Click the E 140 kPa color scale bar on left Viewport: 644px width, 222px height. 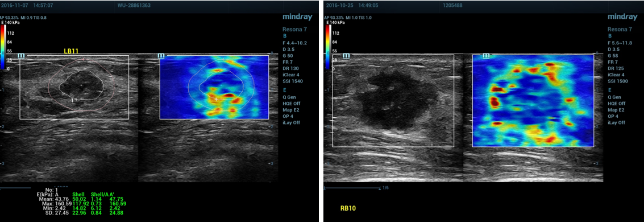pos(2,47)
